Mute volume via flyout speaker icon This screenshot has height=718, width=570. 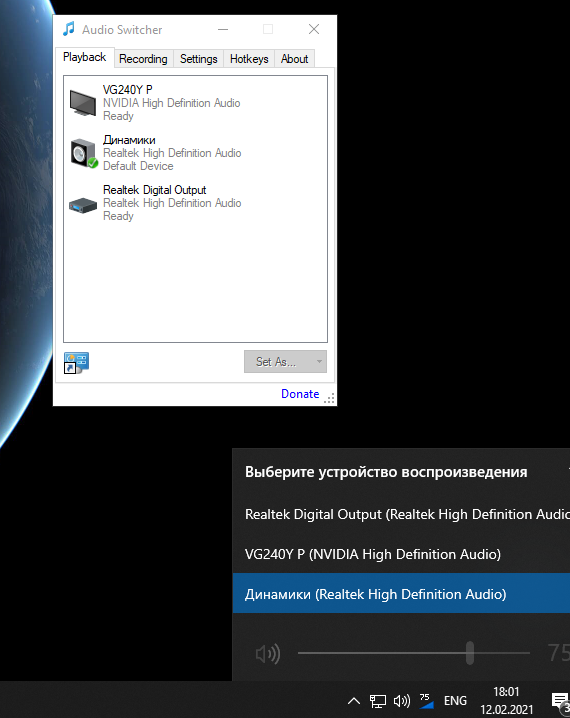point(268,653)
